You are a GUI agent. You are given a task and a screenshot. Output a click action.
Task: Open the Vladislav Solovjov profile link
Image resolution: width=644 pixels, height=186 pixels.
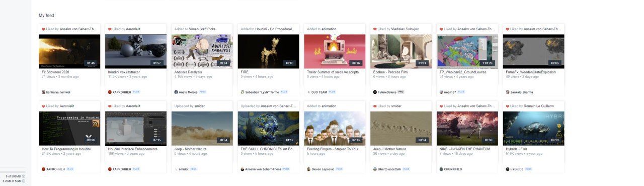pyautogui.click(x=405, y=29)
